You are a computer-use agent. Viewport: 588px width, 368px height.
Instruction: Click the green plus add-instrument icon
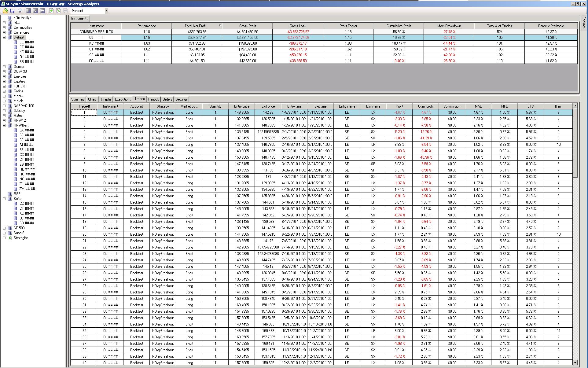(51, 11)
